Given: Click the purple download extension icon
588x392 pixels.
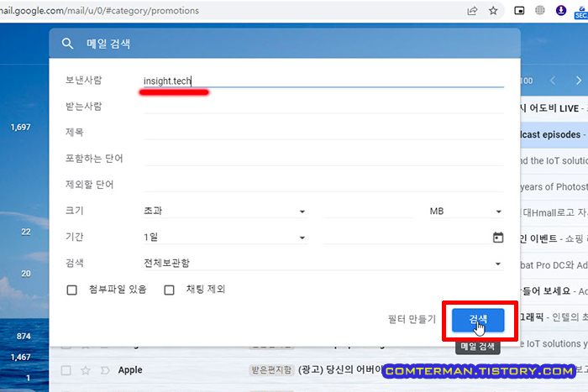Looking at the screenshot, I should pos(560,11).
